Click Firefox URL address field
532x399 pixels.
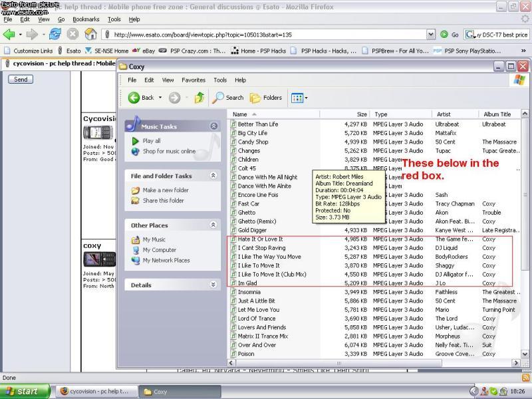[x=265, y=35]
